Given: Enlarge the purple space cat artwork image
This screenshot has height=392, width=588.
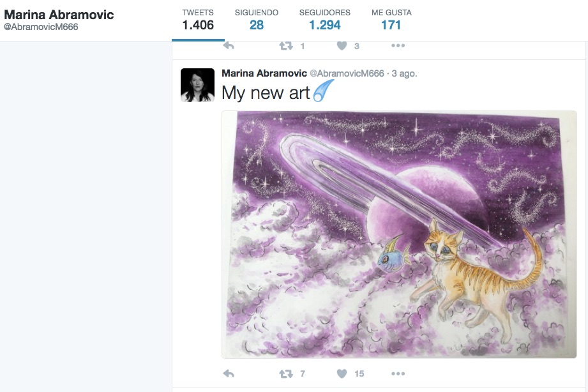Looking at the screenshot, I should pyautogui.click(x=399, y=234).
